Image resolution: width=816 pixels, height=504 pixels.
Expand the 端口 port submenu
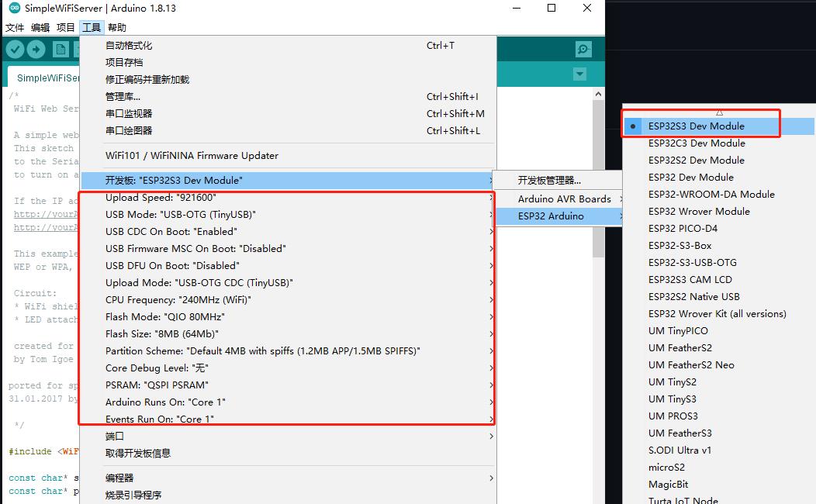coord(288,437)
